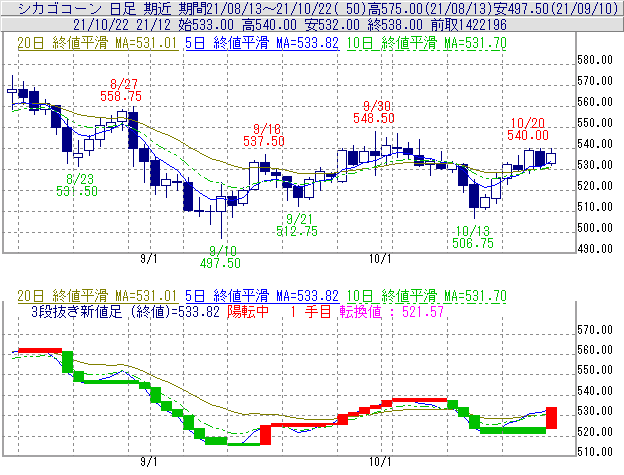Click the 10/13 506.75 low price label
Viewport: 624px width, 475px height.
(x=473, y=237)
